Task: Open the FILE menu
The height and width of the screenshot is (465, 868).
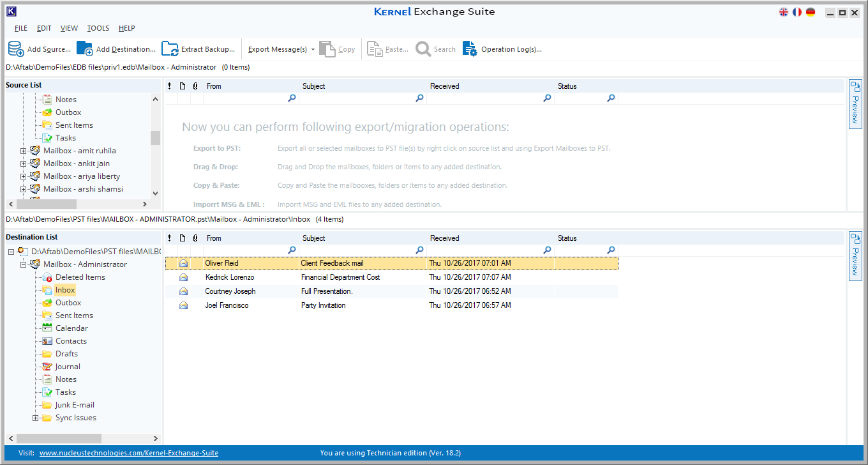Action: click(21, 28)
